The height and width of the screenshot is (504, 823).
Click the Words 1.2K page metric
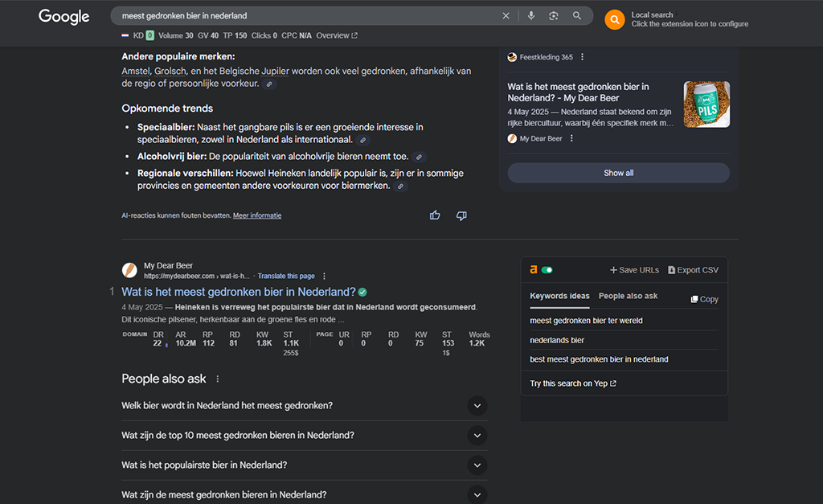point(478,339)
